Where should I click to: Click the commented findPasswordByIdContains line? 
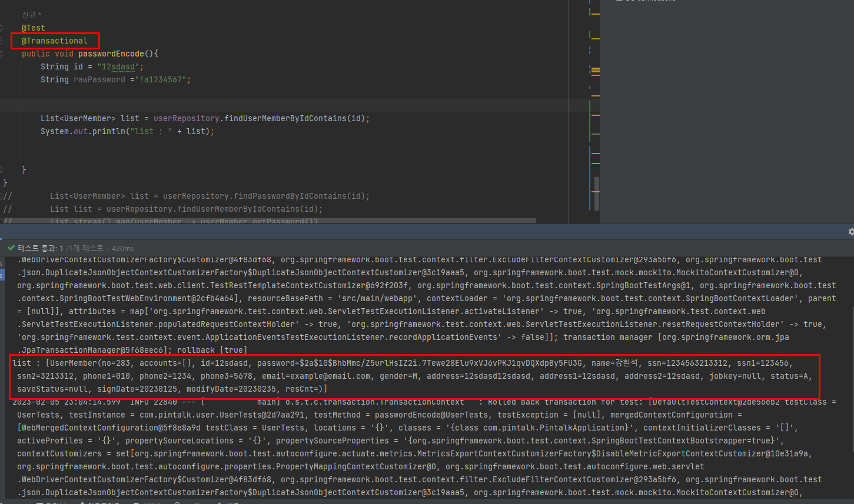click(210, 196)
